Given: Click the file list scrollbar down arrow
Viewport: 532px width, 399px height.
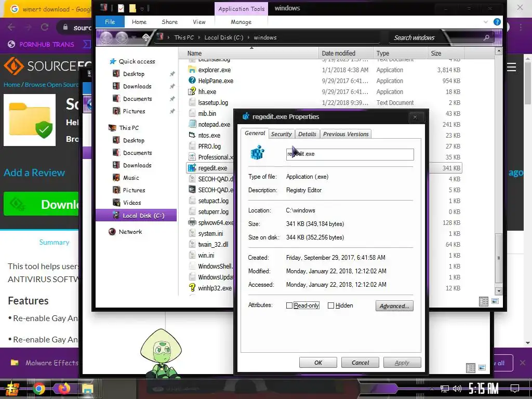Looking at the screenshot, I should (498, 291).
